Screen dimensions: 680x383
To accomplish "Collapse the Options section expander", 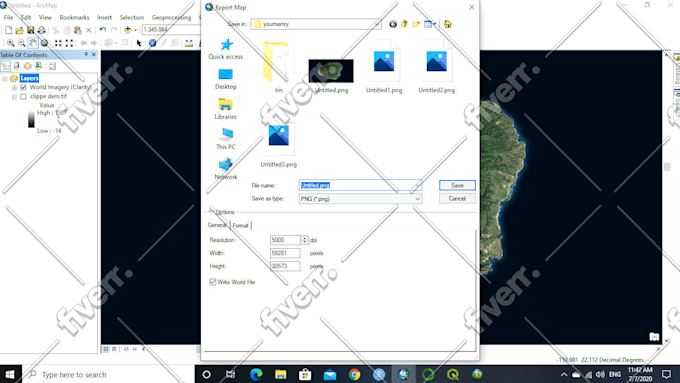I will pyautogui.click(x=211, y=212).
